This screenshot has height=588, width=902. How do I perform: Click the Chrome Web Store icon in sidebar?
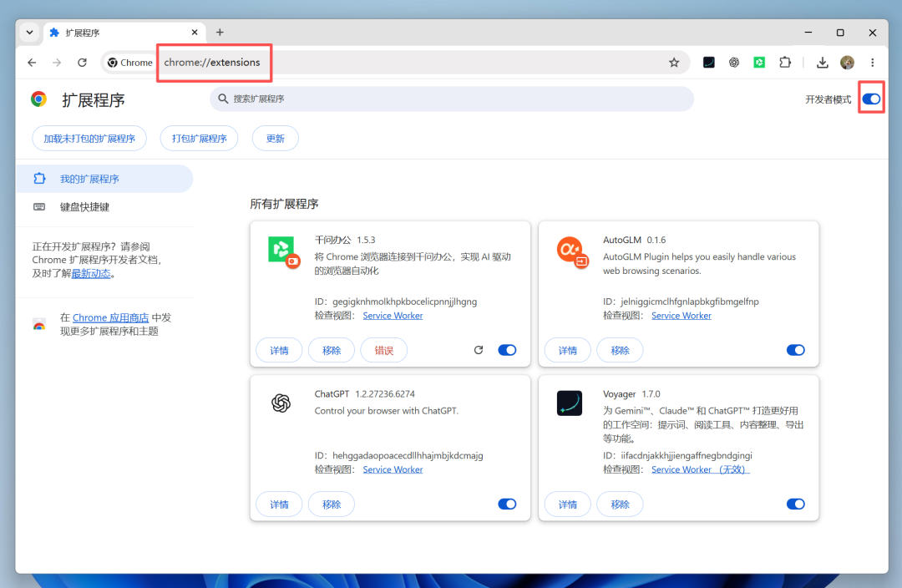(39, 325)
